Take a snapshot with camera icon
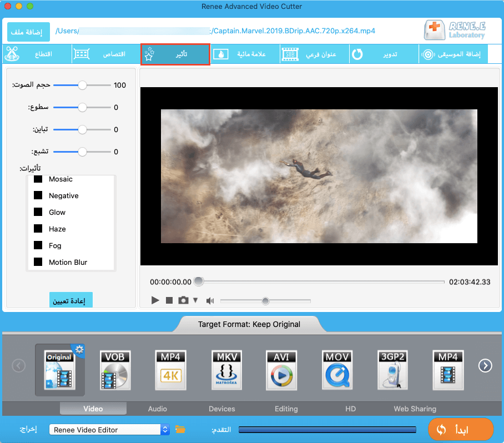504x443 pixels. (x=183, y=300)
